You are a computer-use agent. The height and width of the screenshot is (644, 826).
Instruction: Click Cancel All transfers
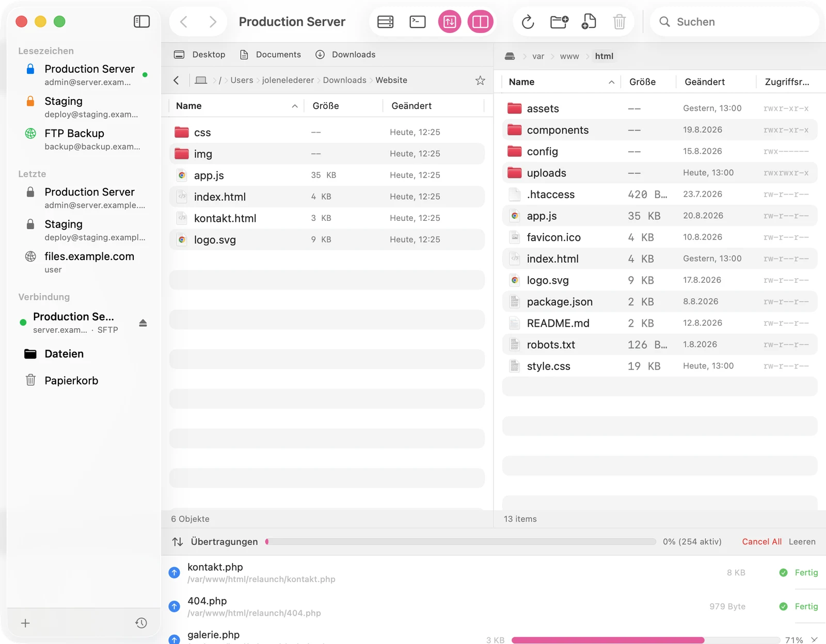(x=761, y=542)
